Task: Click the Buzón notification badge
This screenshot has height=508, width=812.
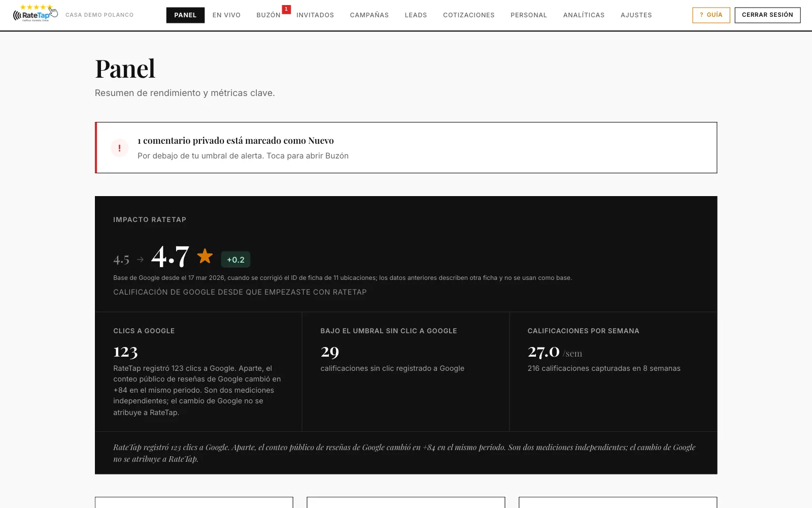Action: pos(286,9)
